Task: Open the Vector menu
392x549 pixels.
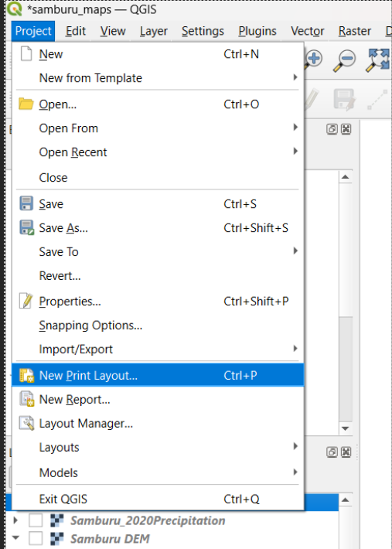Action: [307, 31]
